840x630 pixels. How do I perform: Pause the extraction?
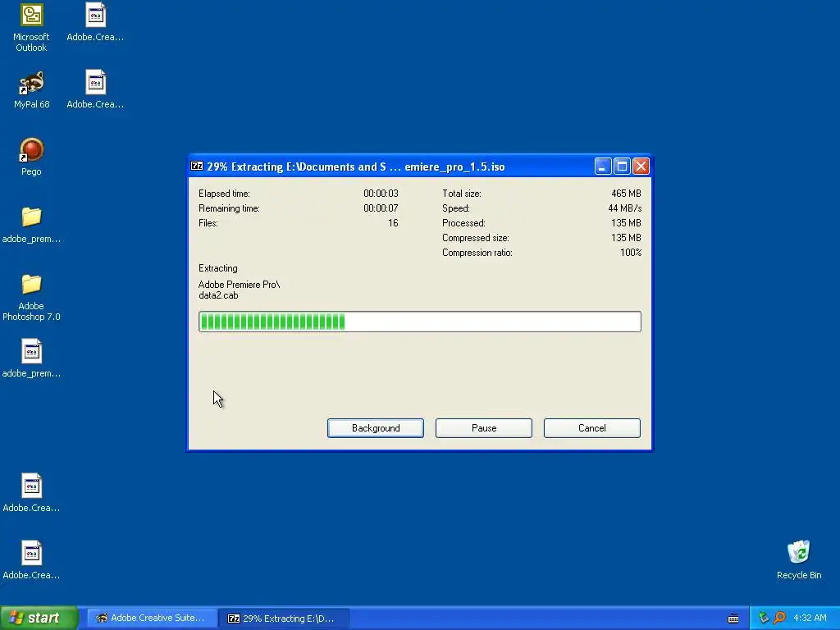point(484,428)
